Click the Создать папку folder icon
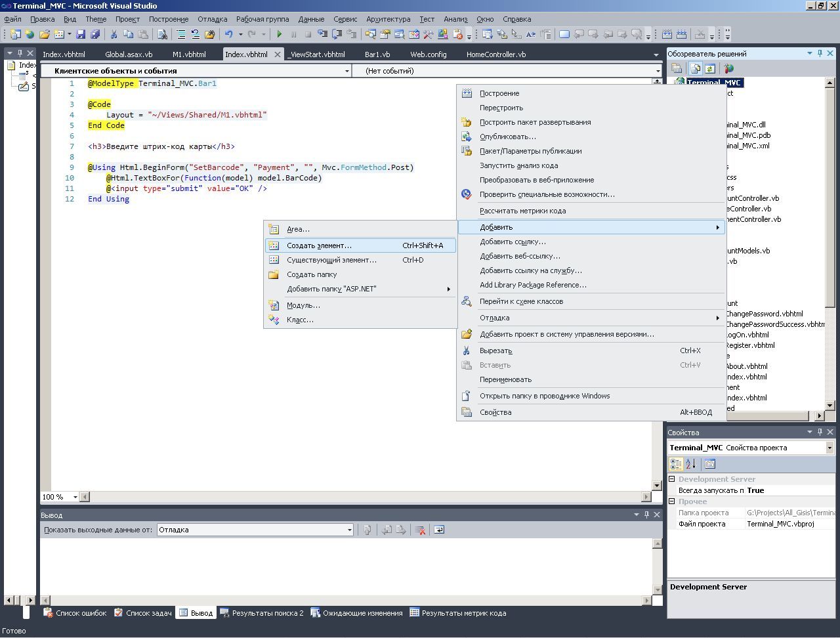 tap(274, 274)
